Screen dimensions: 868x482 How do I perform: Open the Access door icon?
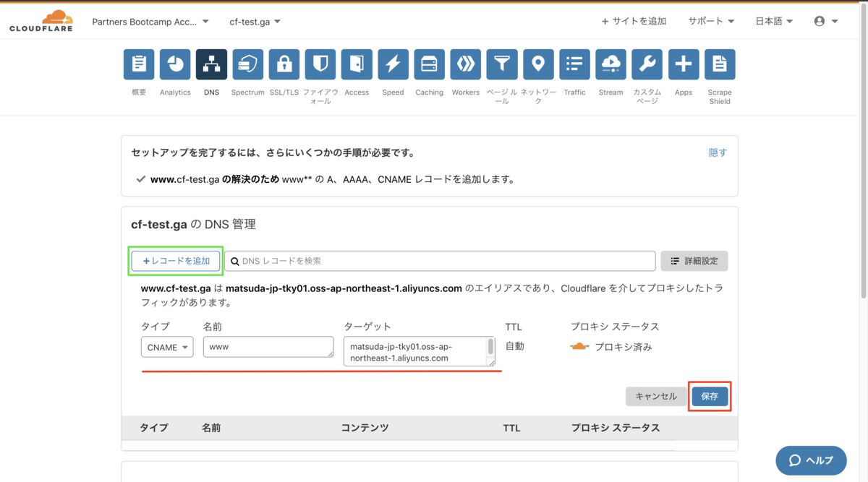[357, 64]
